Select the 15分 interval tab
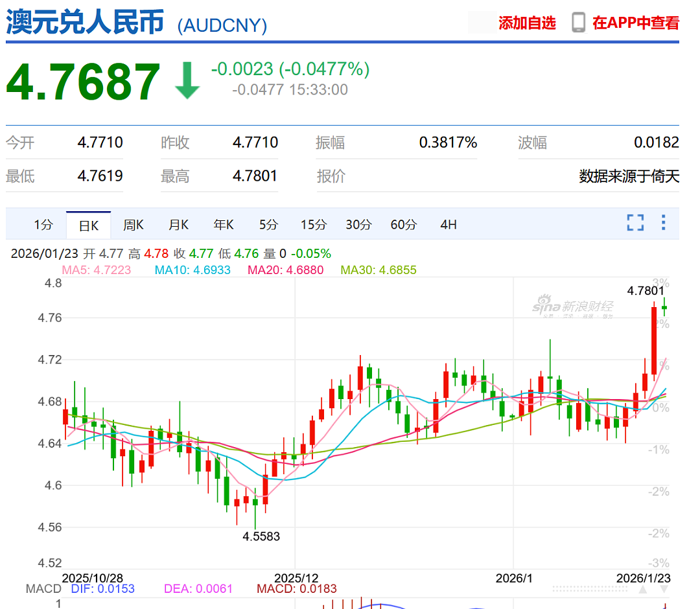 click(x=314, y=224)
